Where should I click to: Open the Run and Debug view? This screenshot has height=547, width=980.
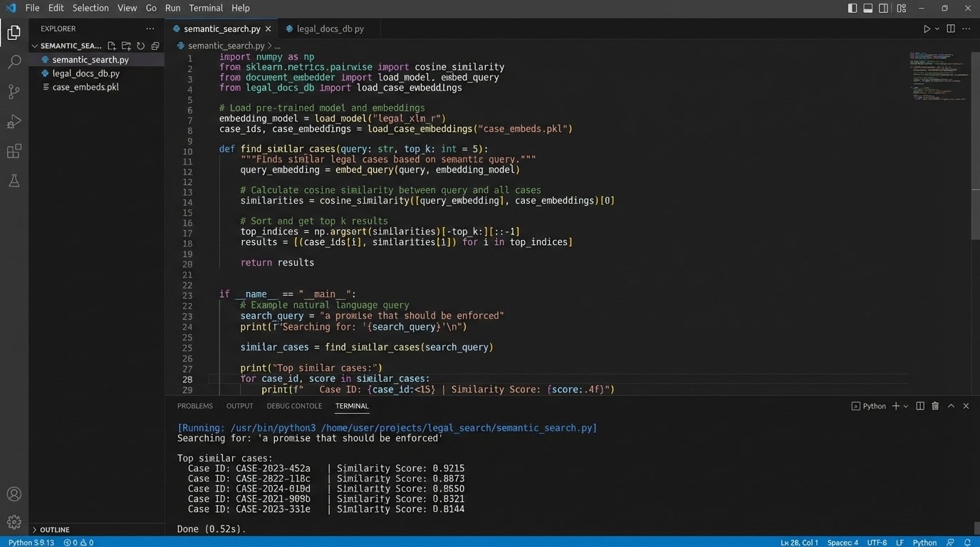[14, 122]
